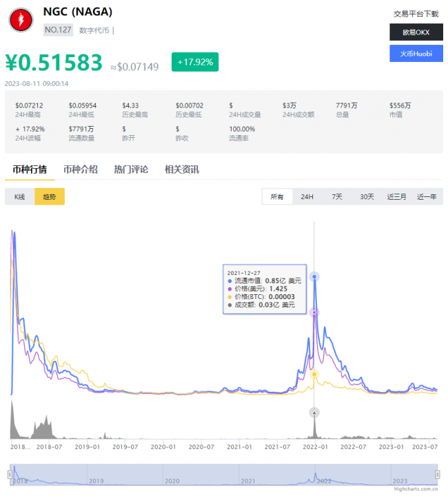This screenshot has height=496, width=448.
Task: Click the left navigator range handle
Action: (10, 475)
